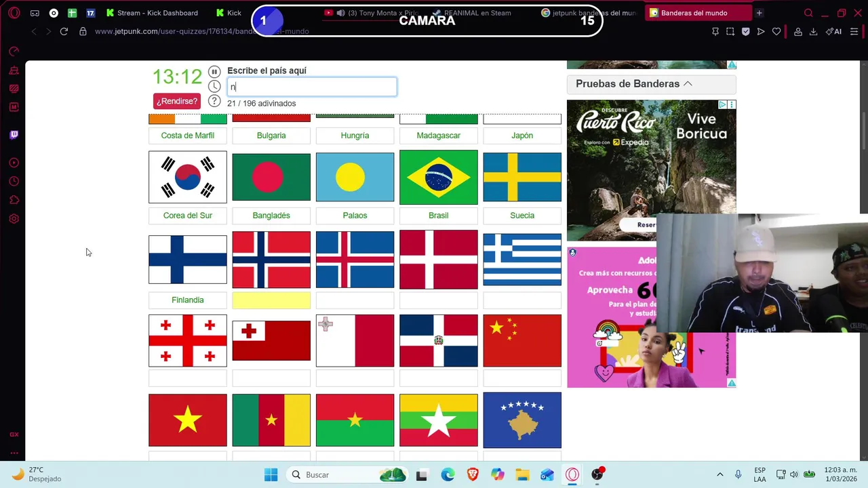Open the Twitch sidebar icon
The image size is (868, 488).
click(14, 134)
